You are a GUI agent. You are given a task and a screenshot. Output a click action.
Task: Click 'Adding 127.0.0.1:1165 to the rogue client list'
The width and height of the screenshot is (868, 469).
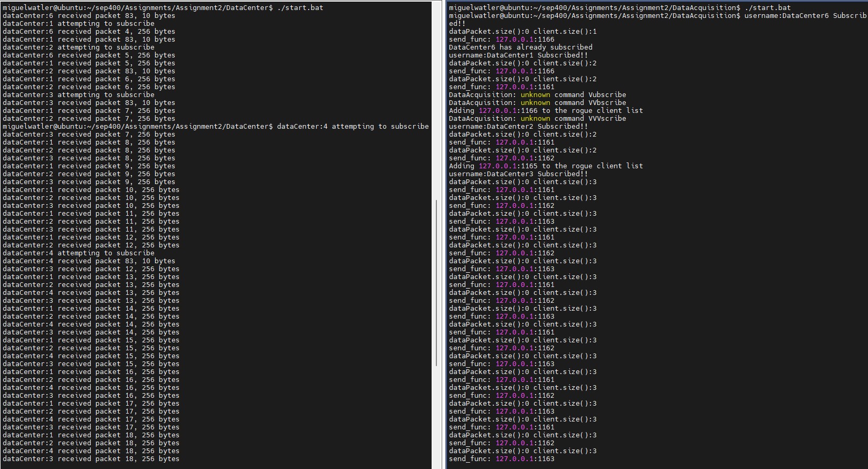(546, 166)
